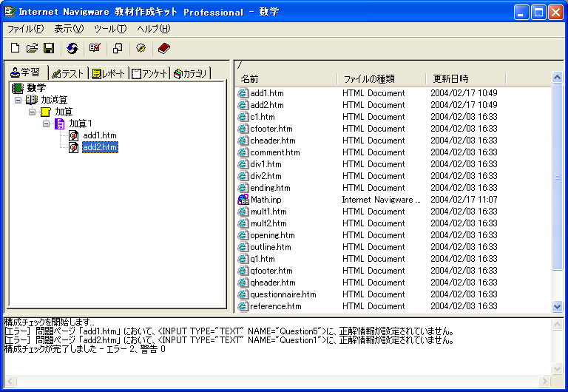Image resolution: width=568 pixels, height=392 pixels.
Task: Collapse the 加算 tree node
Action: (x=33, y=112)
